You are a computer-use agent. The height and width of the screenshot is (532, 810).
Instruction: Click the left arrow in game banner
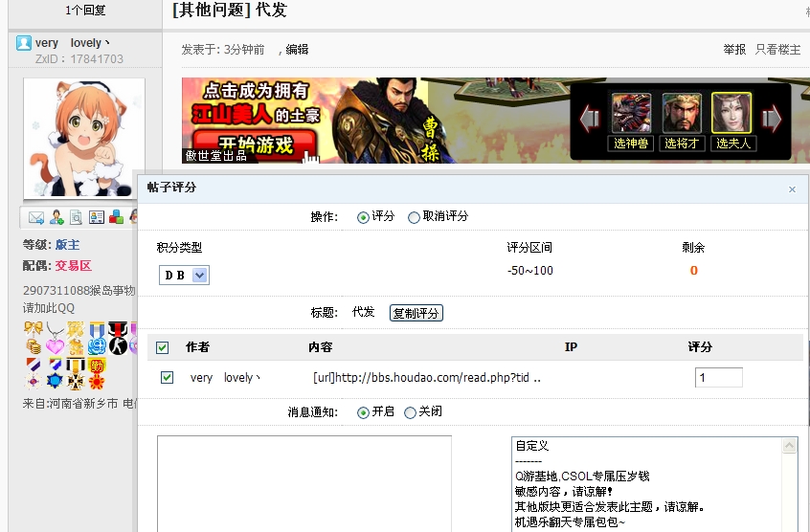pos(590,119)
